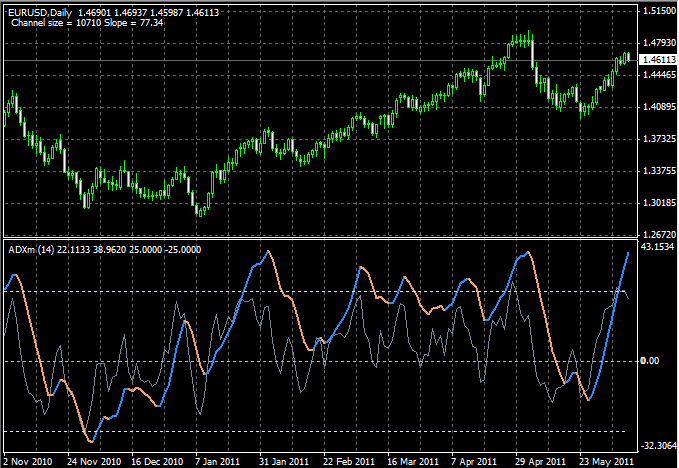Click the 1.40895 price level label
679x468 pixels.
point(660,107)
